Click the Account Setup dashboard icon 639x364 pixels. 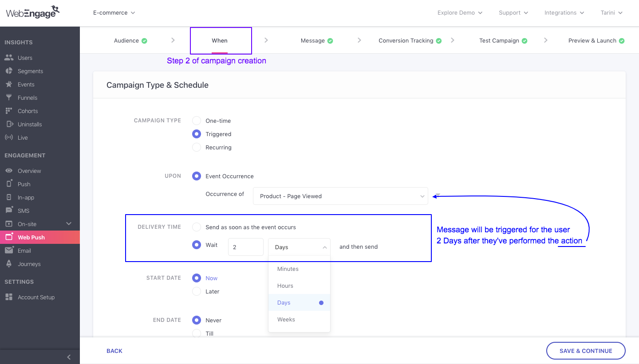tap(9, 297)
